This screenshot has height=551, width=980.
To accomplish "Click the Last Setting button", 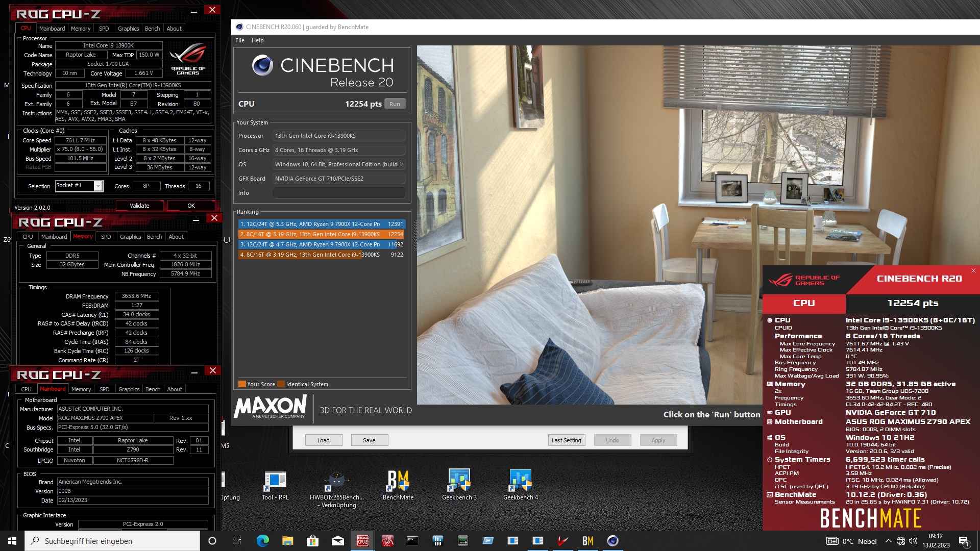I will pos(566,440).
